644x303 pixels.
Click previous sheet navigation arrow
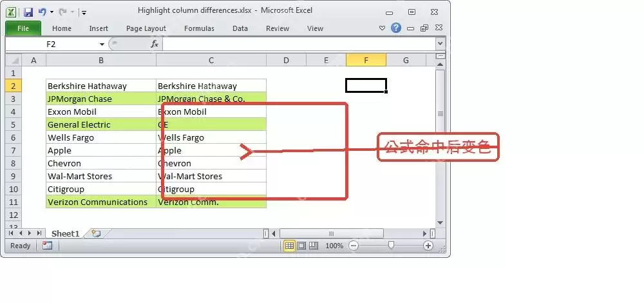[x=21, y=233]
